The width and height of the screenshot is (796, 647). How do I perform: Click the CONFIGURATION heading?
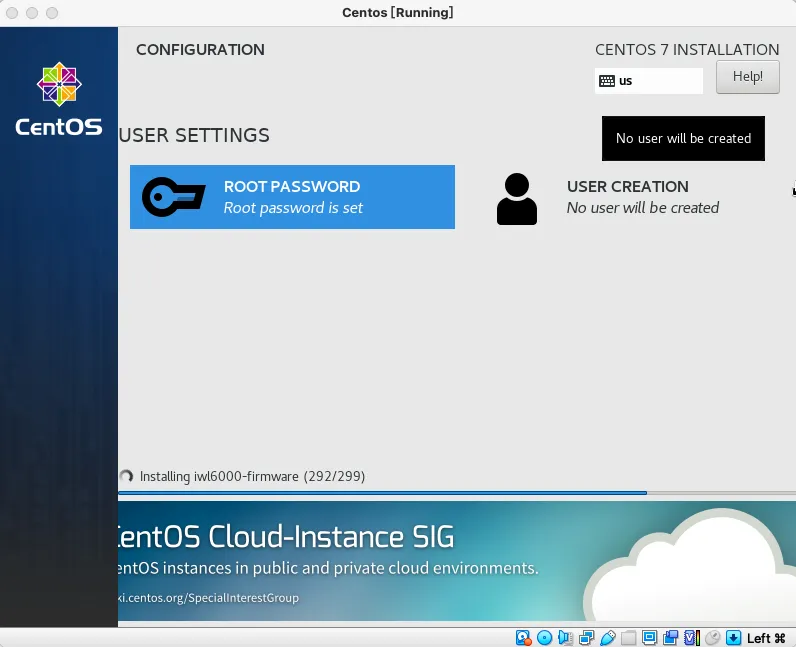(200, 49)
